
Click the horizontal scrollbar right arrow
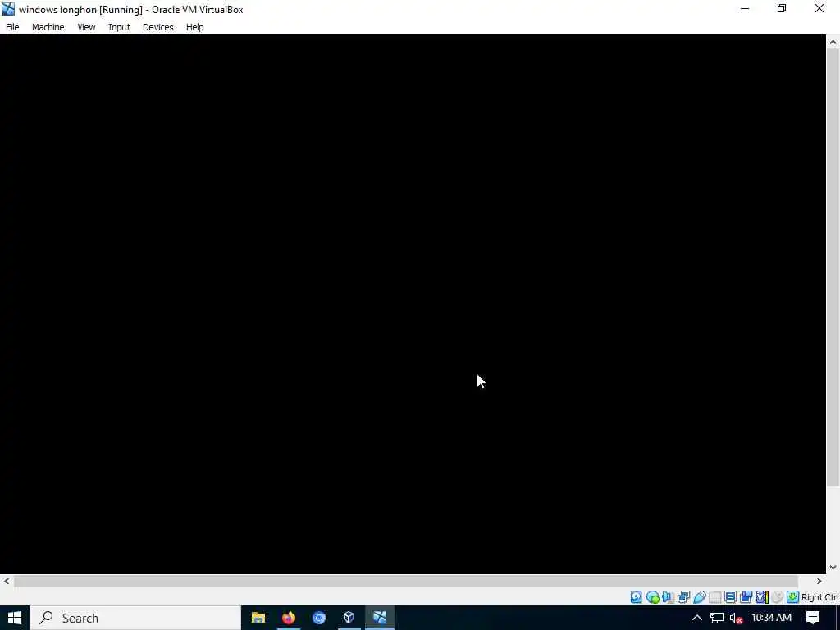point(819,582)
